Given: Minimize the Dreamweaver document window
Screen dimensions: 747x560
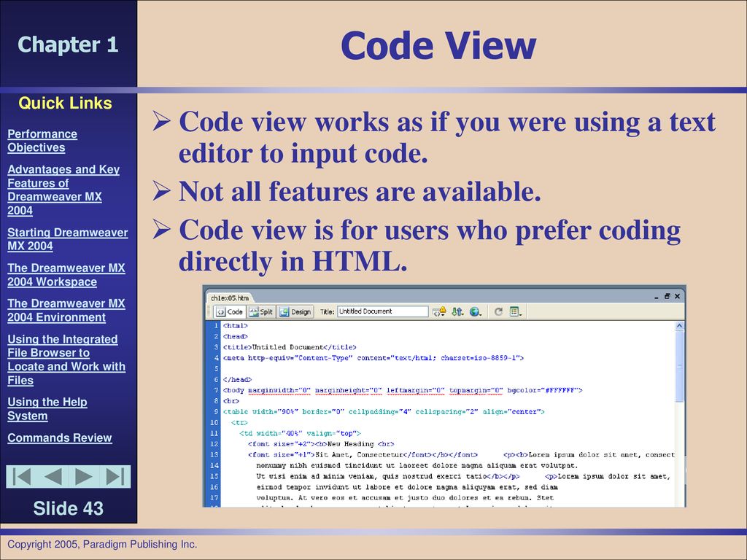Looking at the screenshot, I should pyautogui.click(x=656, y=297).
